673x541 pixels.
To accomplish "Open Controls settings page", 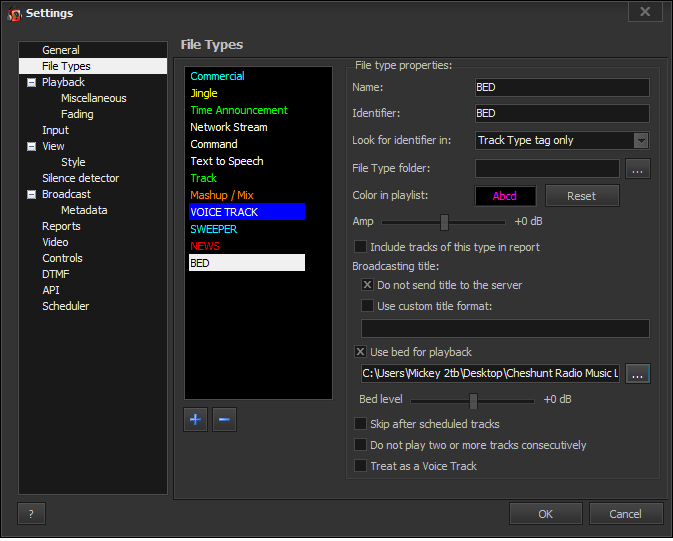I will 62,259.
